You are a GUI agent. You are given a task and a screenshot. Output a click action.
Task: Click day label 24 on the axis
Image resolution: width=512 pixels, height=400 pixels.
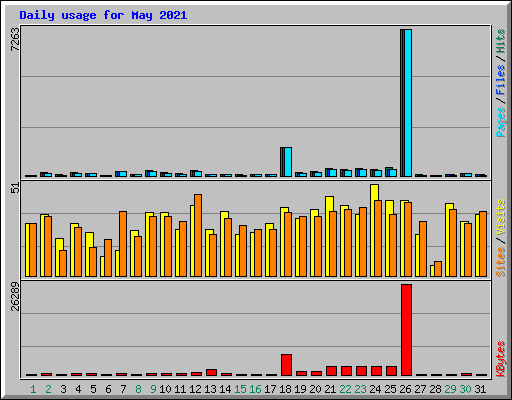[x=375, y=389]
